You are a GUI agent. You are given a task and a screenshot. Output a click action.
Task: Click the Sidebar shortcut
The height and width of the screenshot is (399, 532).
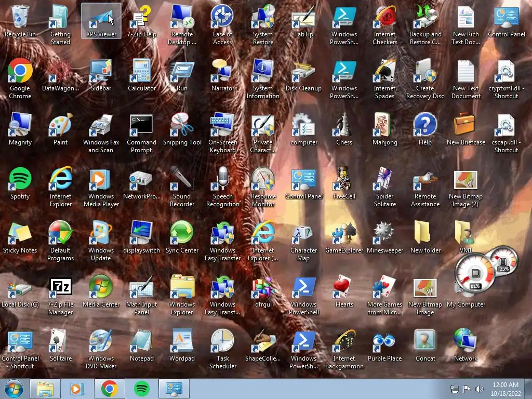(101, 75)
